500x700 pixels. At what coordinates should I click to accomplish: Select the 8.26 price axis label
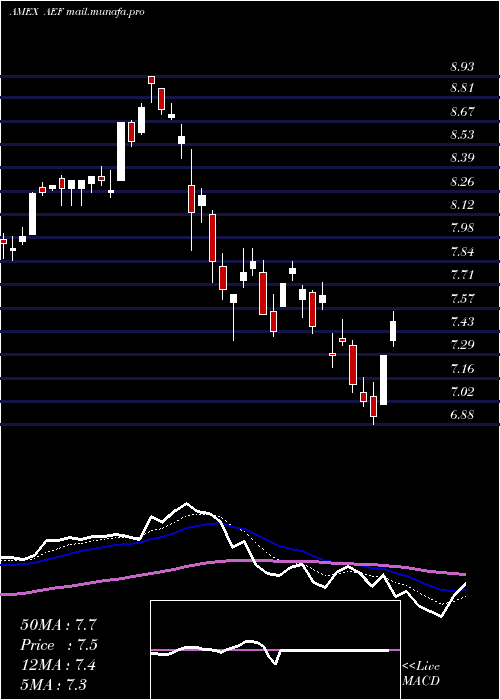tap(462, 182)
